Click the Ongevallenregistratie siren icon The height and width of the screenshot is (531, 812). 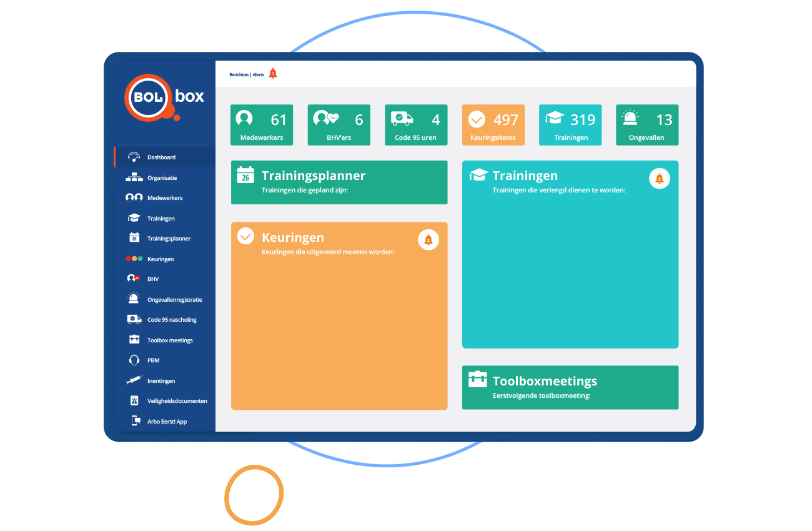(x=133, y=299)
